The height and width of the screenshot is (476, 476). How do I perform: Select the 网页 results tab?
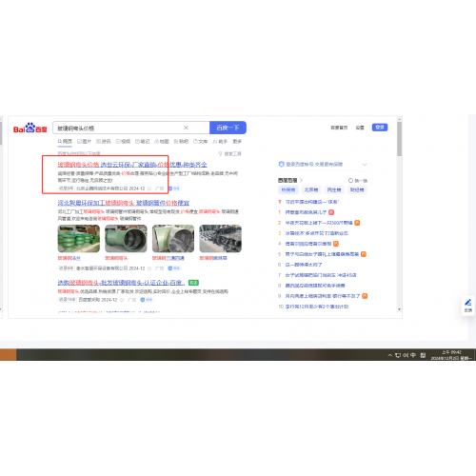[x=65, y=141]
